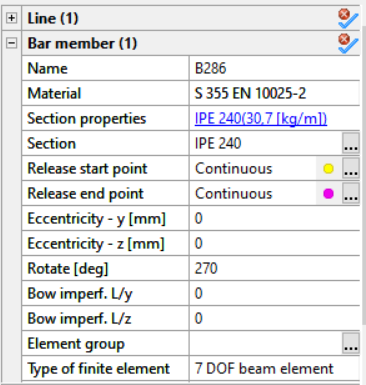366x385 pixels.
Task: Edit Bow imperf. L/y value
Action: pyautogui.click(x=274, y=293)
